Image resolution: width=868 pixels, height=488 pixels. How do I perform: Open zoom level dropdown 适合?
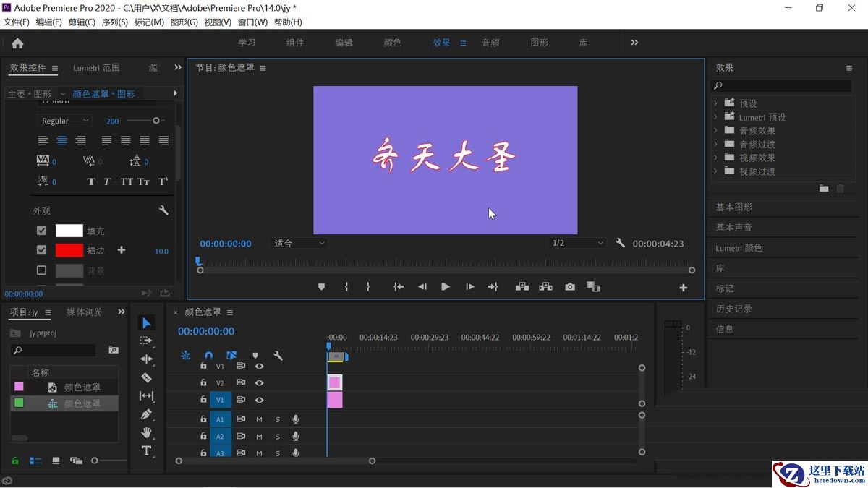click(x=299, y=244)
